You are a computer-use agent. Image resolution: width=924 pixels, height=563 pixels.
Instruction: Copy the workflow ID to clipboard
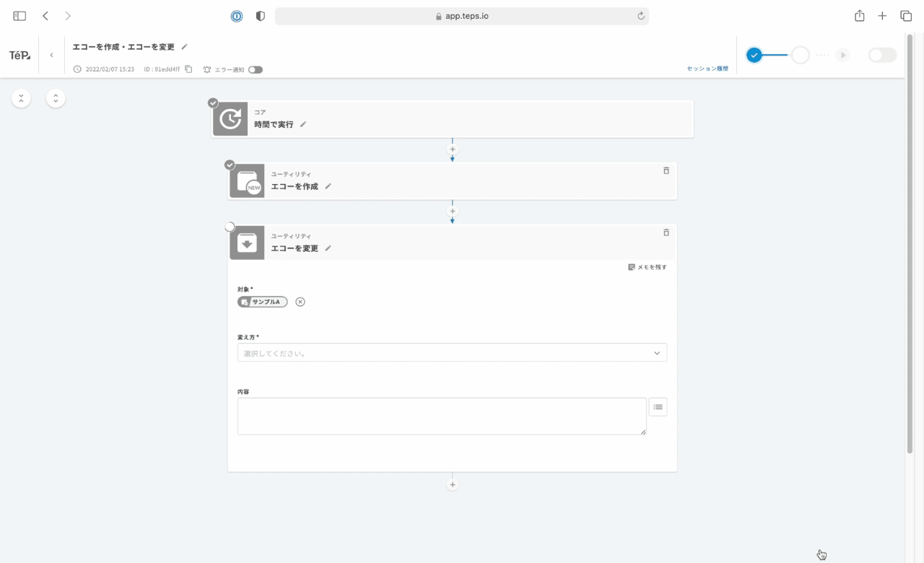pyautogui.click(x=188, y=69)
